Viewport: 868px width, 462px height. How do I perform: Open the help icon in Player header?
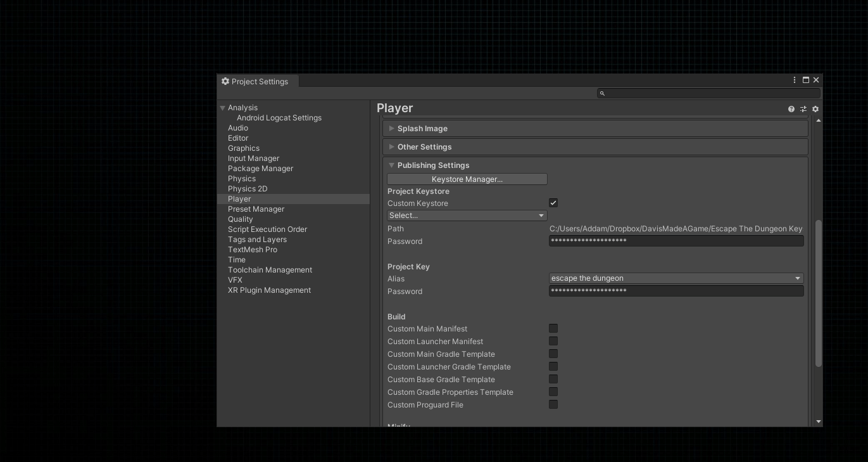[791, 109]
